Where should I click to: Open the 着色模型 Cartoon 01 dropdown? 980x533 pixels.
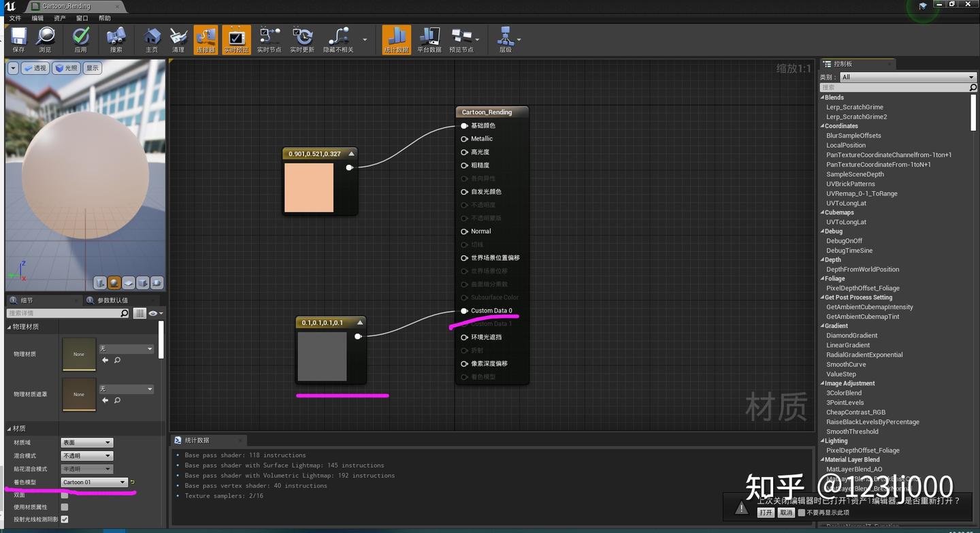click(x=94, y=482)
